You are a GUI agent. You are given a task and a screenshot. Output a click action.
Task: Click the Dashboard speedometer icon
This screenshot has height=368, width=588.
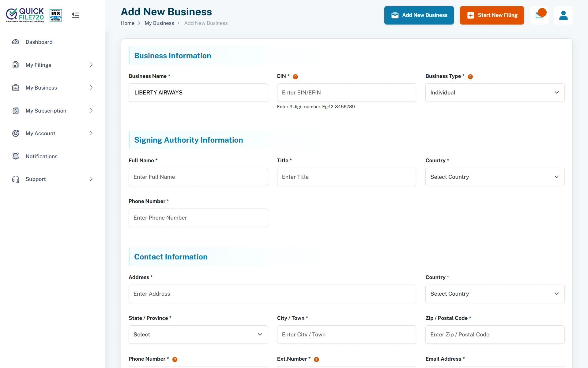[x=16, y=42]
